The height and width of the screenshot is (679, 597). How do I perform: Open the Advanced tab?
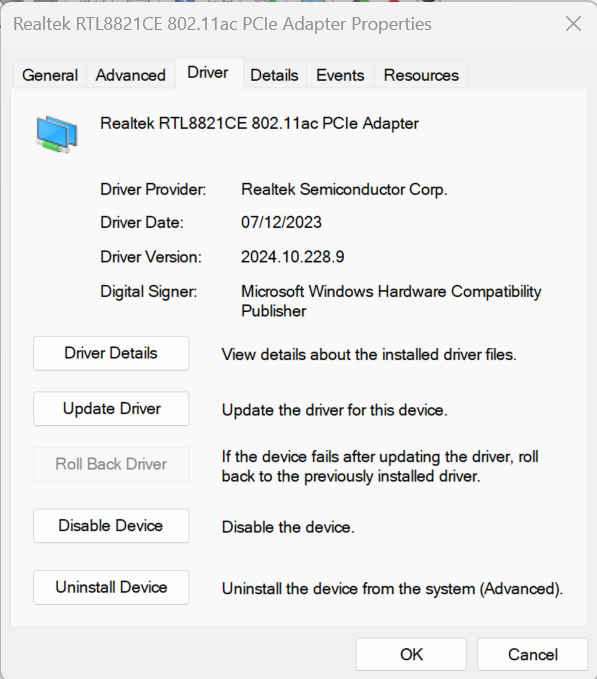131,75
